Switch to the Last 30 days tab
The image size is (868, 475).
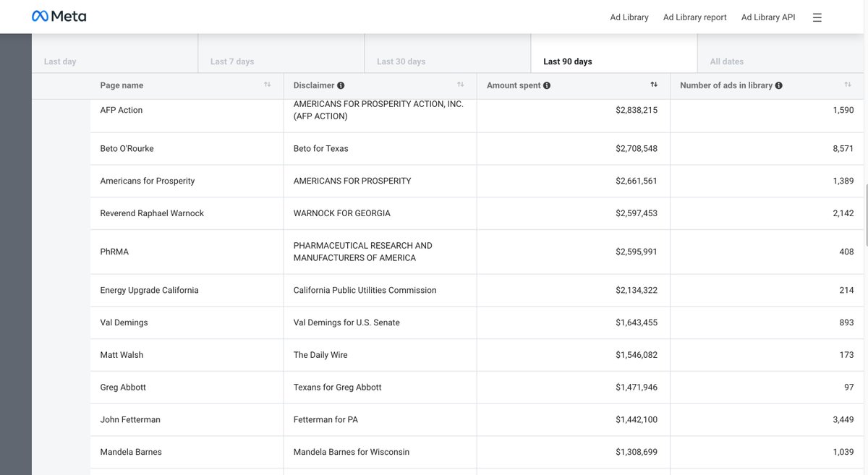448,54
